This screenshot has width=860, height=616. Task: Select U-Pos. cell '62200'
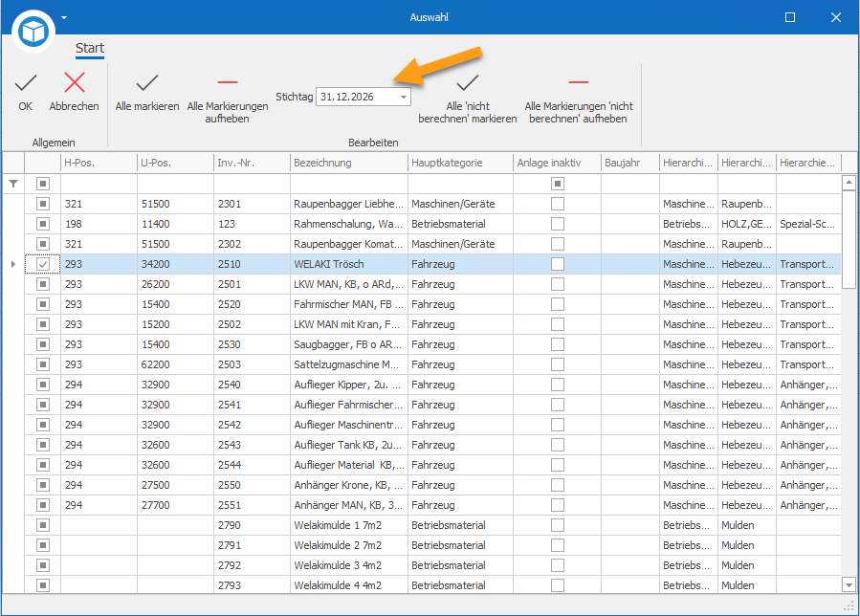pos(175,364)
